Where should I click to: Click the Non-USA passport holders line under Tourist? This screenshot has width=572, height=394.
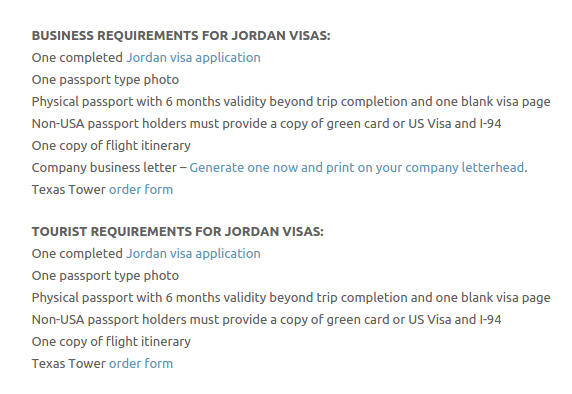[x=267, y=320]
